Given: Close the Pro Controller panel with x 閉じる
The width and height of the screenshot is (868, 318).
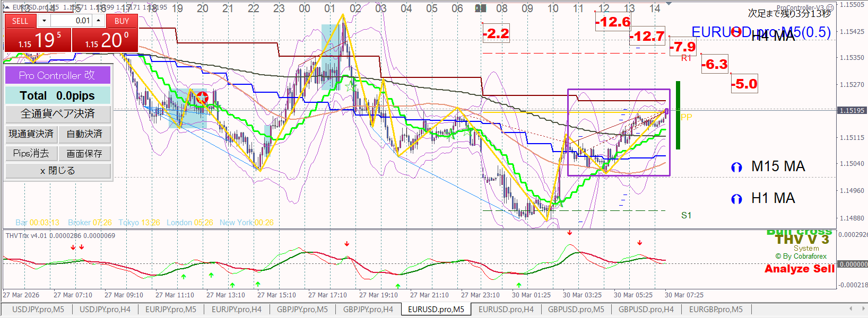Looking at the screenshot, I should pos(58,171).
